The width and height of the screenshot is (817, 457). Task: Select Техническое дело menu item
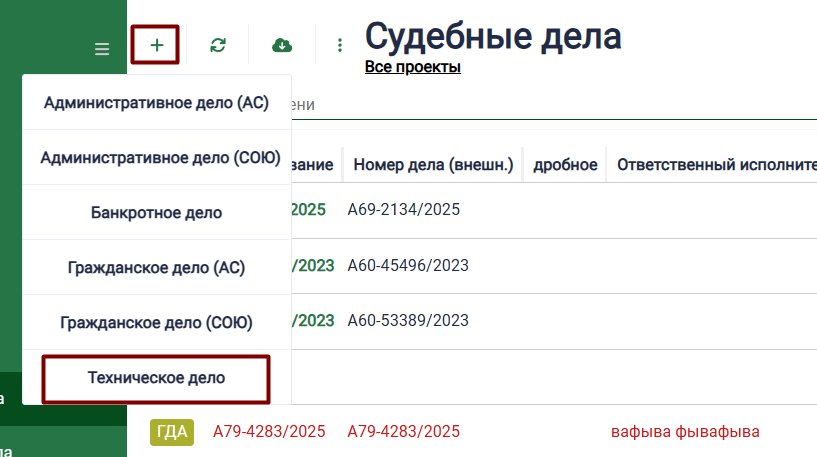156,378
